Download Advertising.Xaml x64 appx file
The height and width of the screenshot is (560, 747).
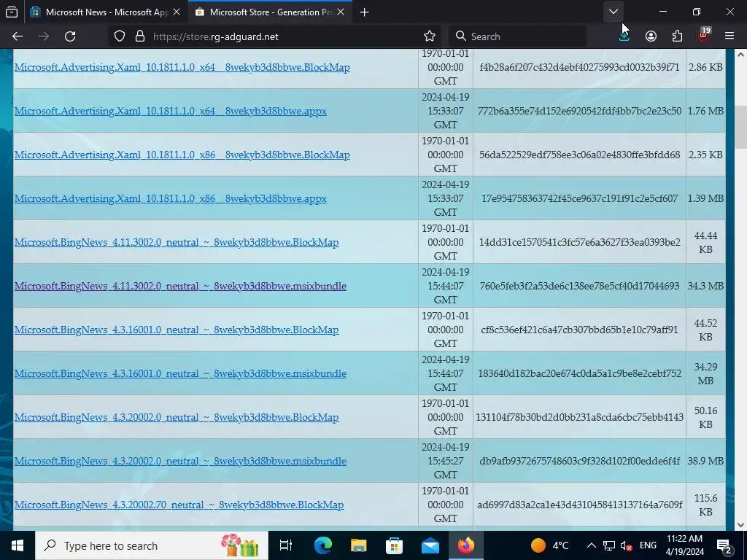[171, 111]
